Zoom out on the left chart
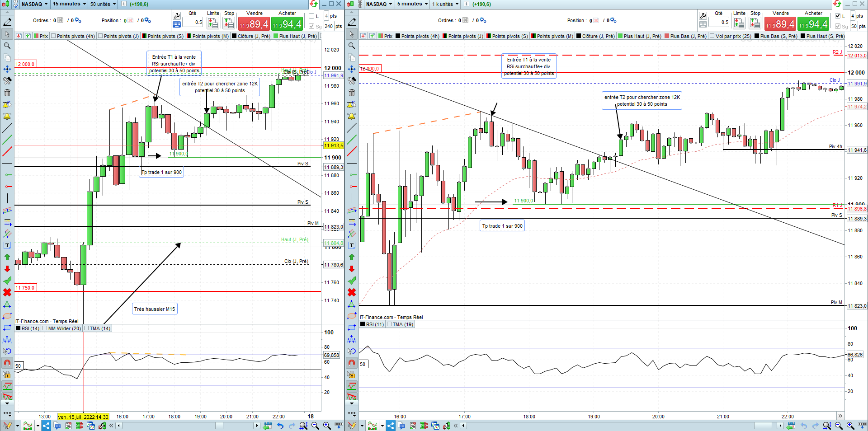The height and width of the screenshot is (431, 868). [315, 426]
